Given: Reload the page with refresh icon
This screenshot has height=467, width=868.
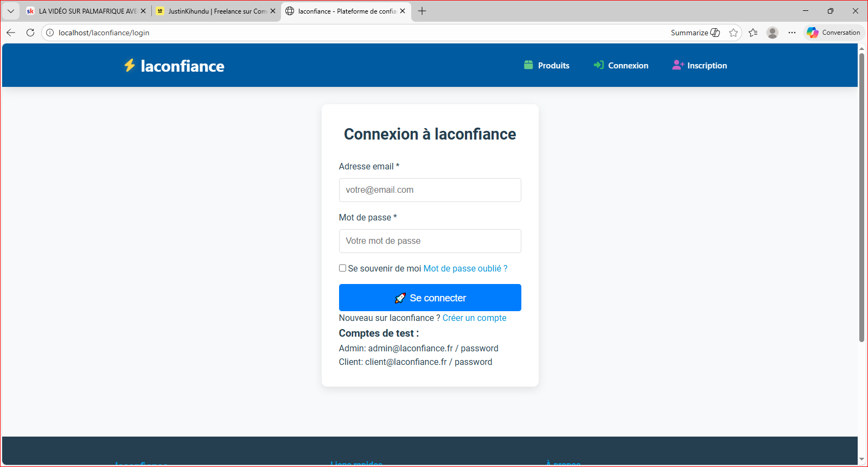Looking at the screenshot, I should coord(30,33).
